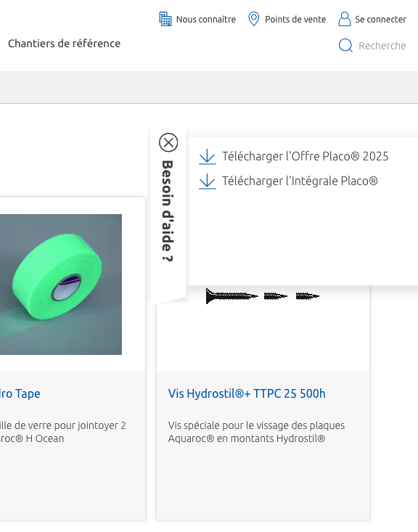
Task: Click the Vis spéciale pour le vissage description
Action: [x=256, y=432]
